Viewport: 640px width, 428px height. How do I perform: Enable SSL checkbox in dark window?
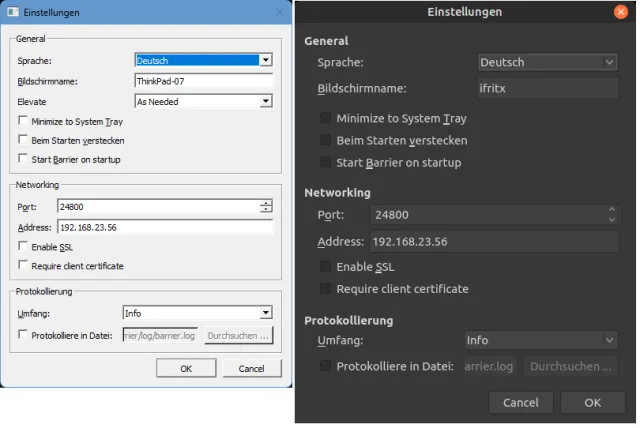[325, 266]
